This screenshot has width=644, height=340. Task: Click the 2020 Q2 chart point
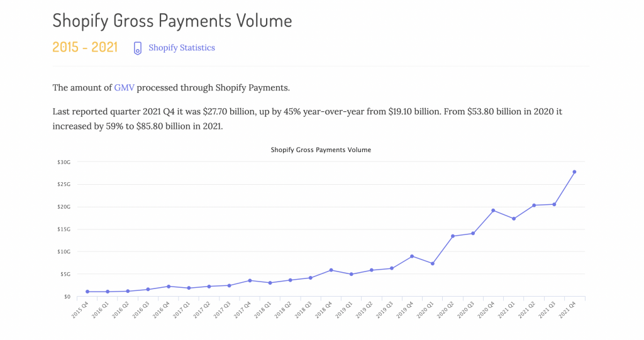click(x=453, y=236)
